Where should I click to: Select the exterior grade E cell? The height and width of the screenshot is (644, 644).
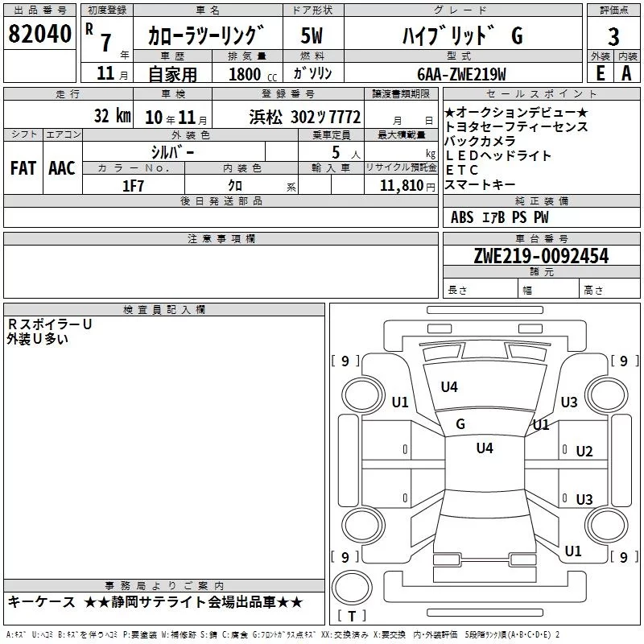pyautogui.click(x=600, y=73)
